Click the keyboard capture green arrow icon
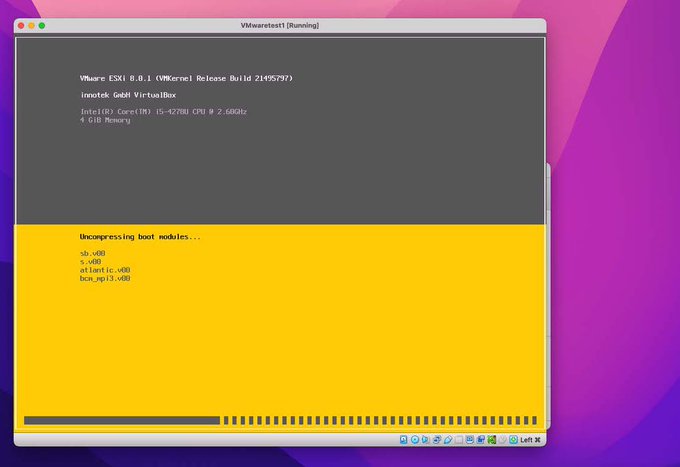Image resolution: width=680 pixels, height=467 pixels. point(513,440)
